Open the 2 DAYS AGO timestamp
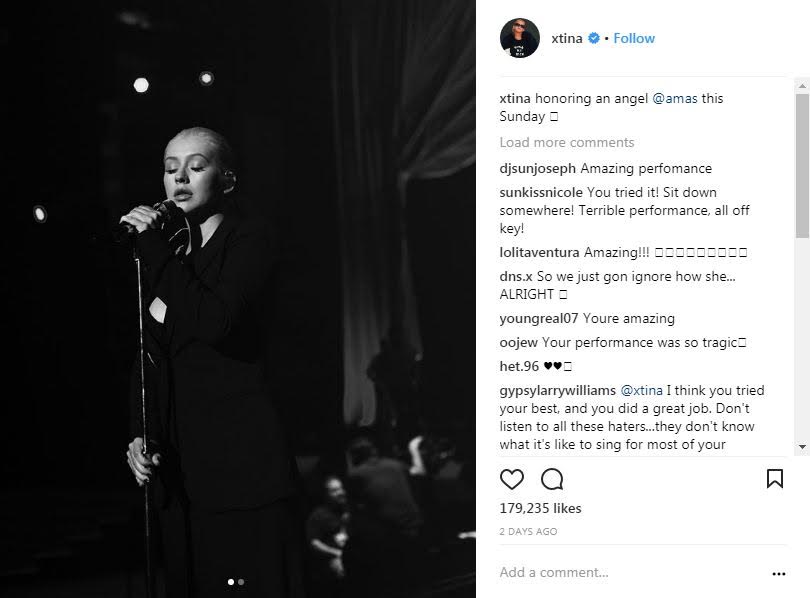This screenshot has height=598, width=810. (x=528, y=531)
